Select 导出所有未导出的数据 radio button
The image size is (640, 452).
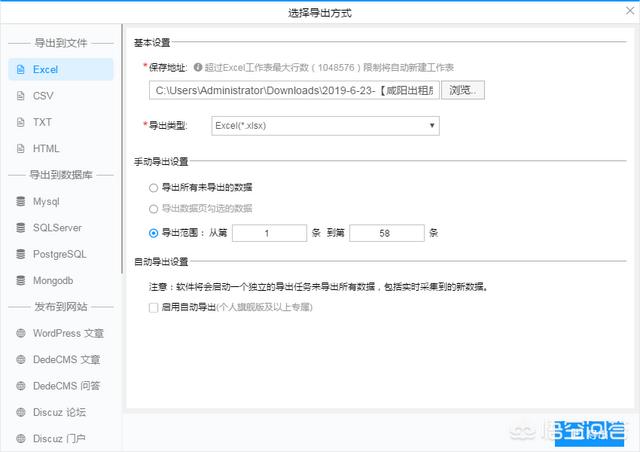[x=153, y=188]
